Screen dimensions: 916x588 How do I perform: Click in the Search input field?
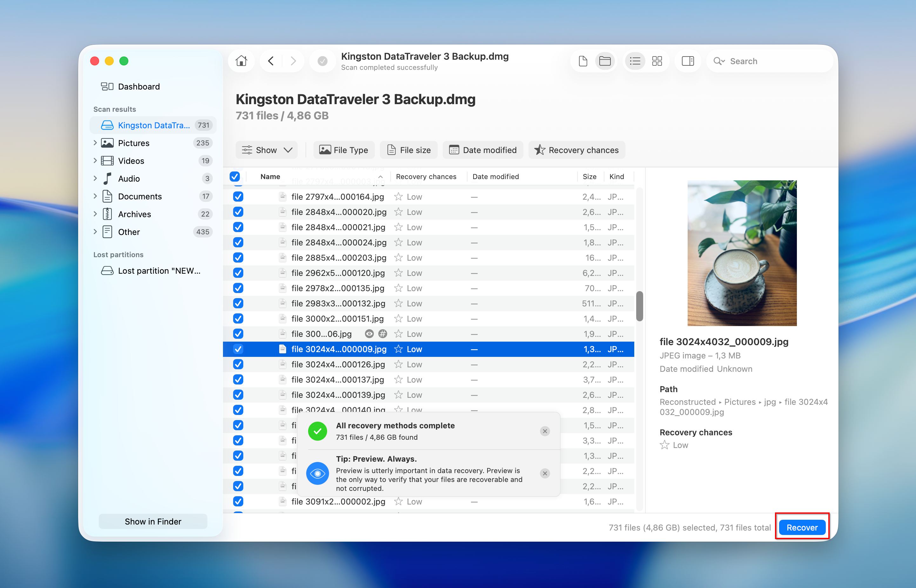pos(770,61)
